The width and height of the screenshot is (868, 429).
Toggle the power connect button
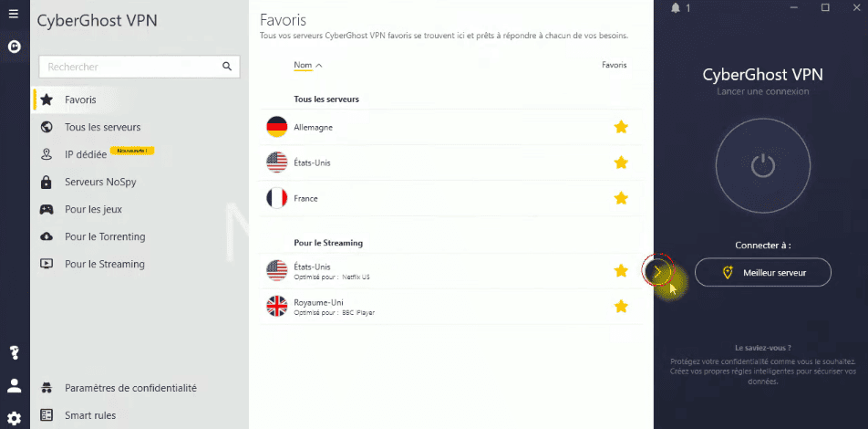click(763, 165)
